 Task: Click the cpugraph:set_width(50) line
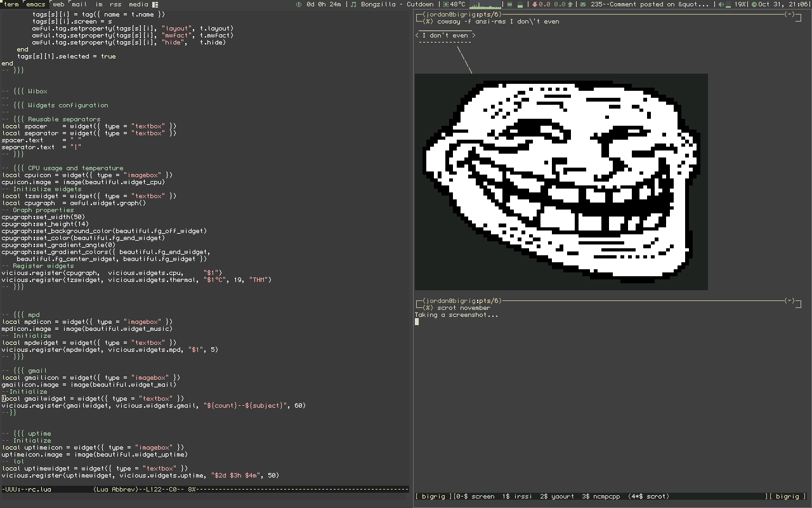[x=43, y=217]
